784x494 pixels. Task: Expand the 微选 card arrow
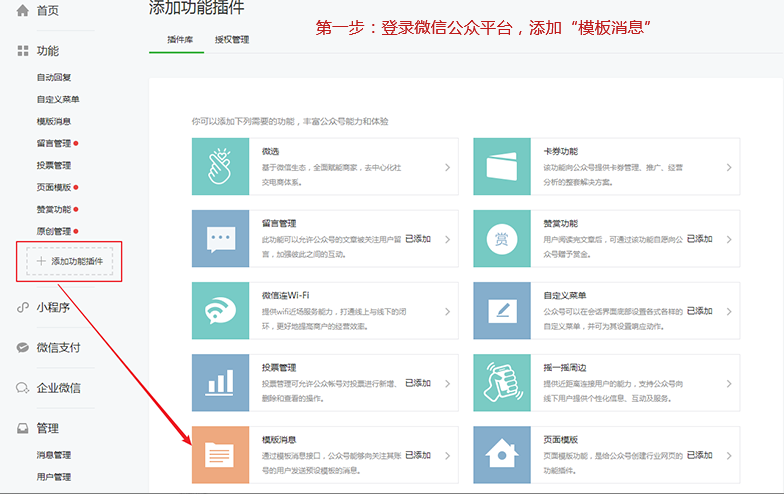448,168
